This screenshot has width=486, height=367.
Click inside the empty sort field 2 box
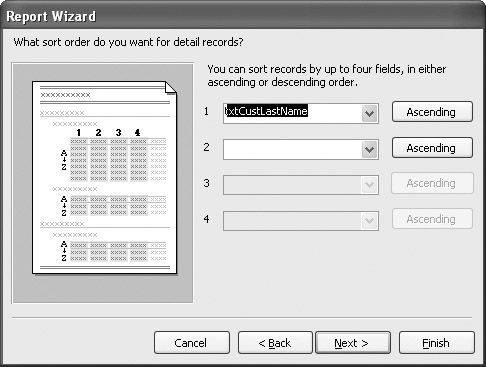click(292, 149)
